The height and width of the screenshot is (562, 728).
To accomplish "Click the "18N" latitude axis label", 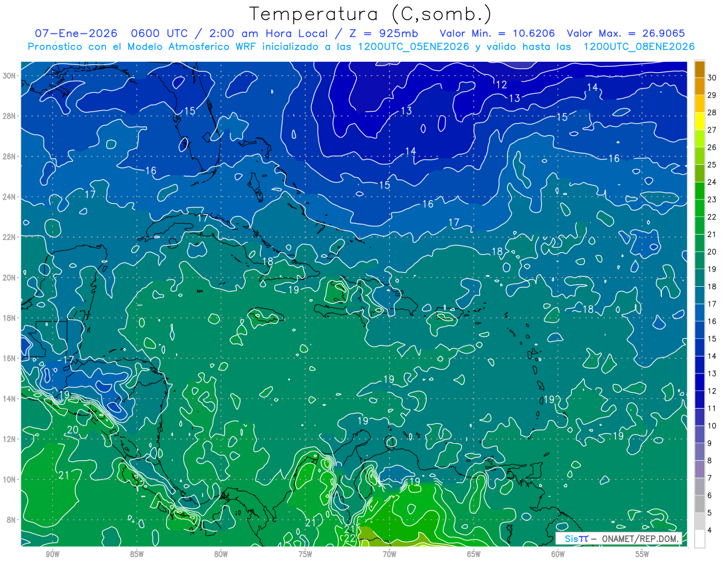I will click(9, 318).
